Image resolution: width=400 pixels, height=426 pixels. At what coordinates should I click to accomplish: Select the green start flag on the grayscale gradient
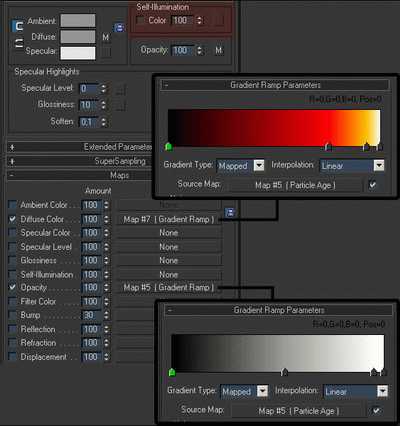172,372
